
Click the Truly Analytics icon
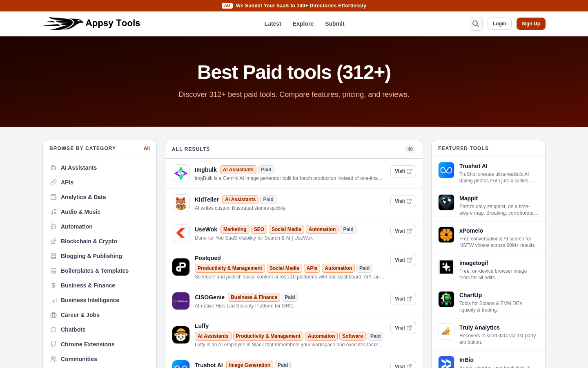click(x=446, y=332)
